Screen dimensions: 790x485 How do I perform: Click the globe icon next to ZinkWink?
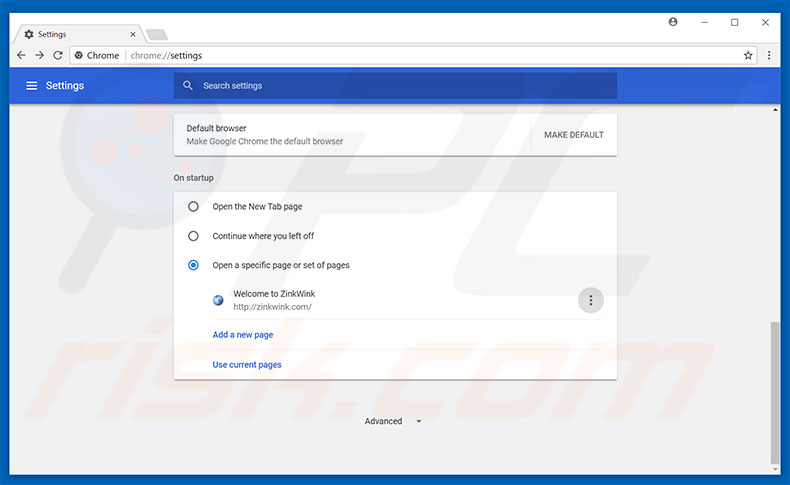(x=218, y=300)
